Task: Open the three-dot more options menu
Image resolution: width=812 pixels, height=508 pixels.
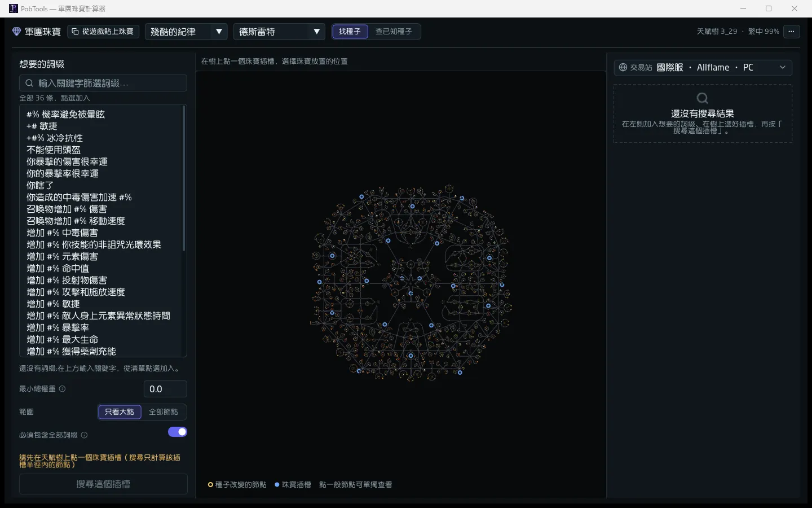Action: click(792, 32)
